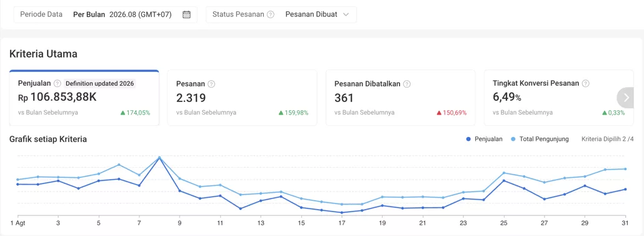This screenshot has height=236, width=644.
Task: Click the help icon next to Penjualan
Action: click(57, 83)
